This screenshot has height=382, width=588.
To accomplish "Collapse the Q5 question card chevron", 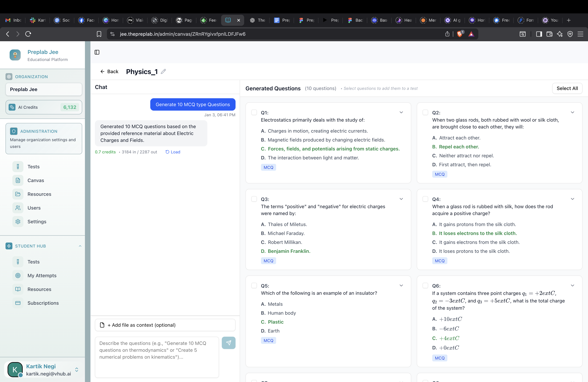I will (401, 285).
